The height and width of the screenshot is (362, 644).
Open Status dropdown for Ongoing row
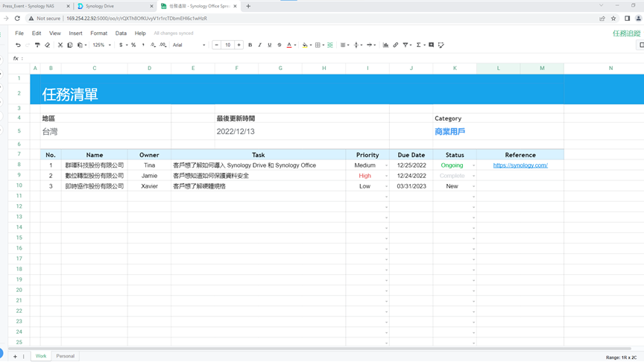473,166
